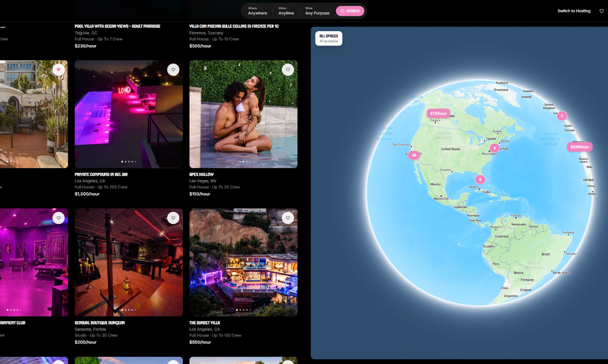Click the cluster marker showing 26 near Los Angeles
608x364 pixels.
(414, 155)
